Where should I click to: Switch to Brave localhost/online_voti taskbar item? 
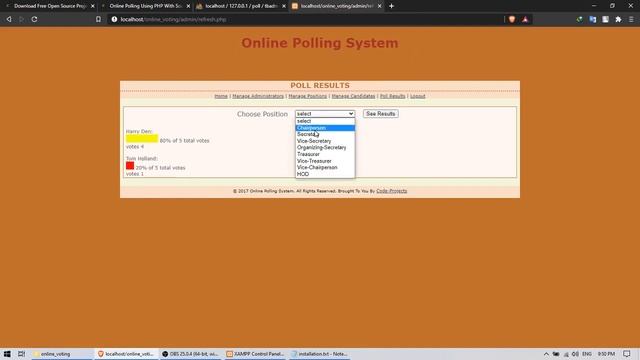tap(126, 354)
